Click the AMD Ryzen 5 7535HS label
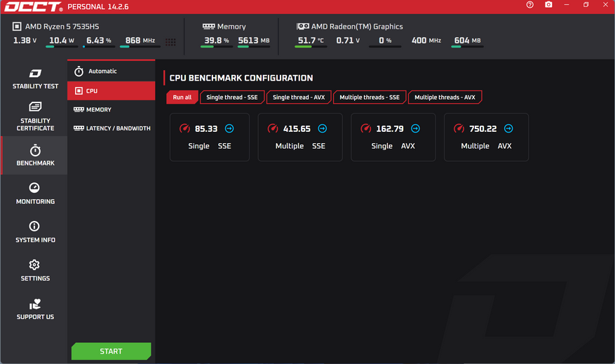 pos(62,26)
